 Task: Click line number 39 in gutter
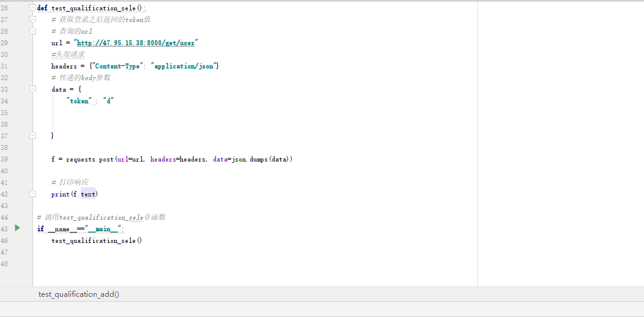[x=4, y=159]
